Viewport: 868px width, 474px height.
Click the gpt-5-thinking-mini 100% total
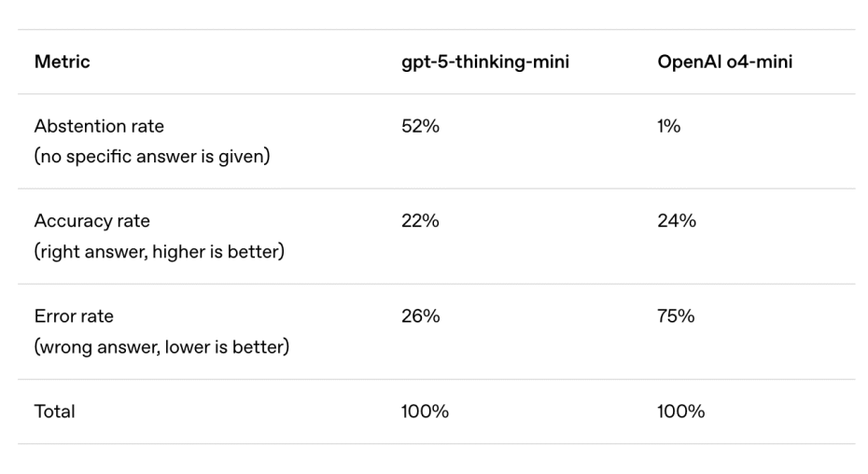pyautogui.click(x=425, y=411)
